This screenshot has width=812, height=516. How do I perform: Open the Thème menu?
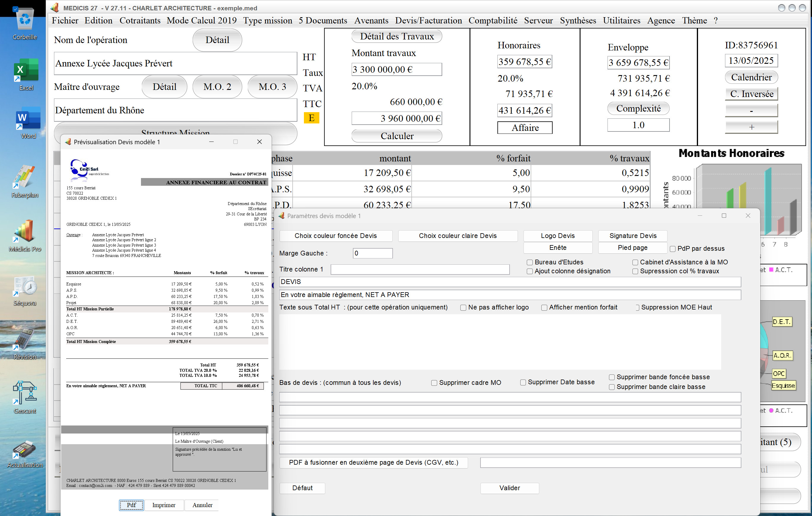pos(694,20)
